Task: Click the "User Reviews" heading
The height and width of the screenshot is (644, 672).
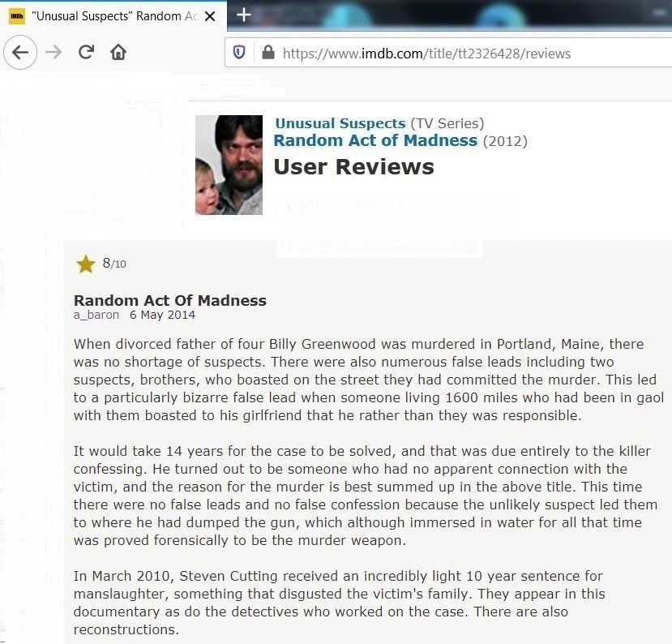Action: tap(354, 166)
